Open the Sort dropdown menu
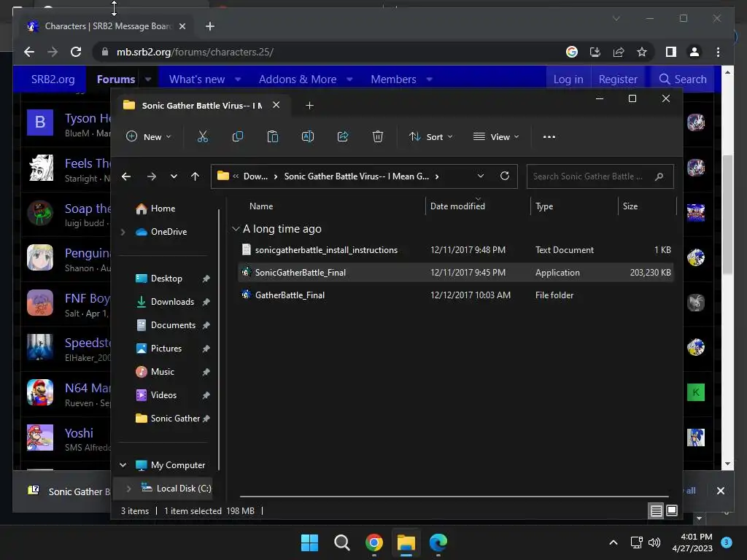Screen dimensions: 747x560 pyautogui.click(x=430, y=136)
